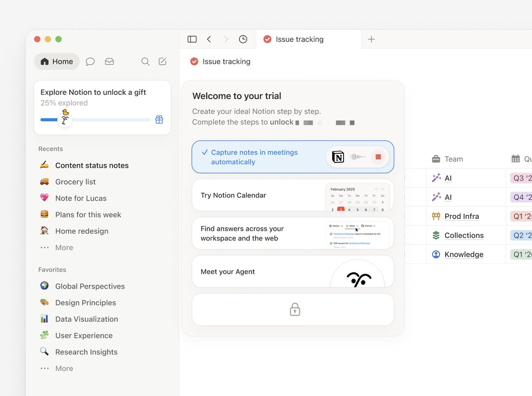Click the duck avatar on progress bar

click(65, 119)
